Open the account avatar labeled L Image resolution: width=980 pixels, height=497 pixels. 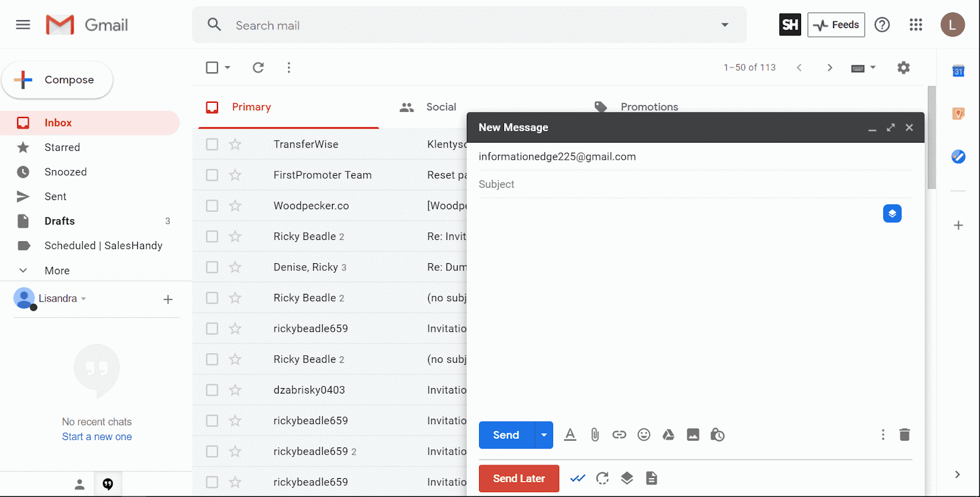pyautogui.click(x=952, y=24)
